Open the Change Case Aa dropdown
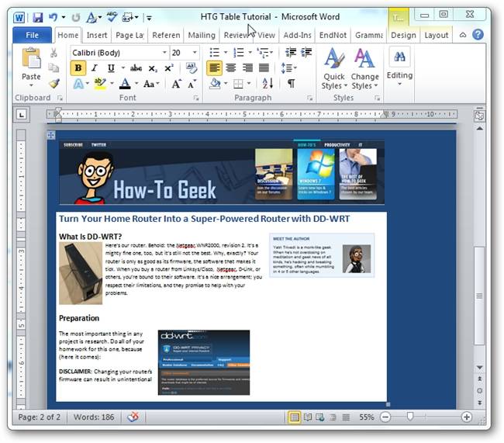This screenshot has width=504, height=443. (151, 84)
